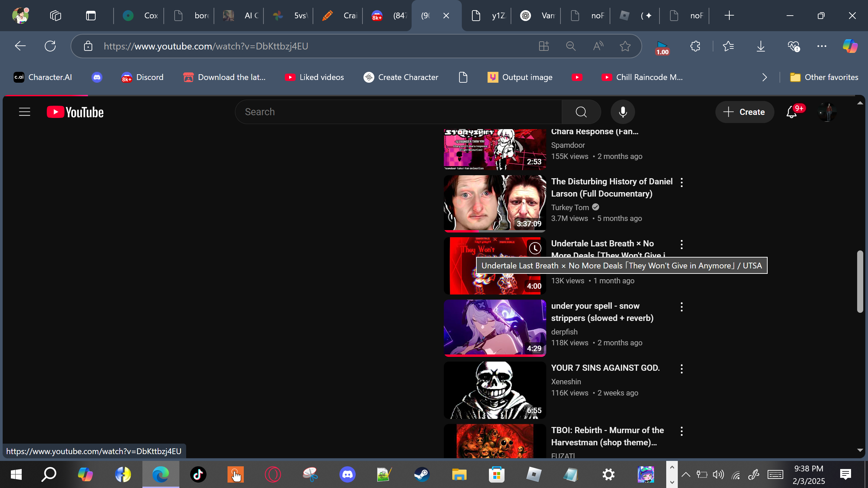This screenshot has width=868, height=488.
Task: Open Browser Essentials heart icon
Action: (x=793, y=46)
